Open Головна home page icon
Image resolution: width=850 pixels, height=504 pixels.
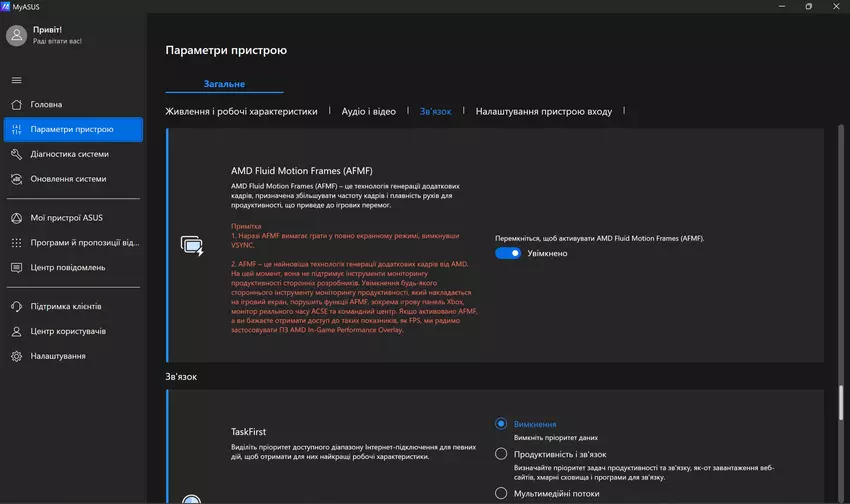17,104
